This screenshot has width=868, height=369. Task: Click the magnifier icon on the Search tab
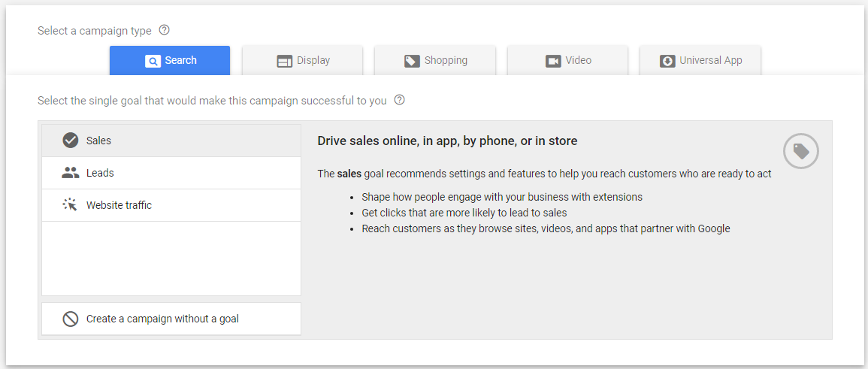(153, 61)
